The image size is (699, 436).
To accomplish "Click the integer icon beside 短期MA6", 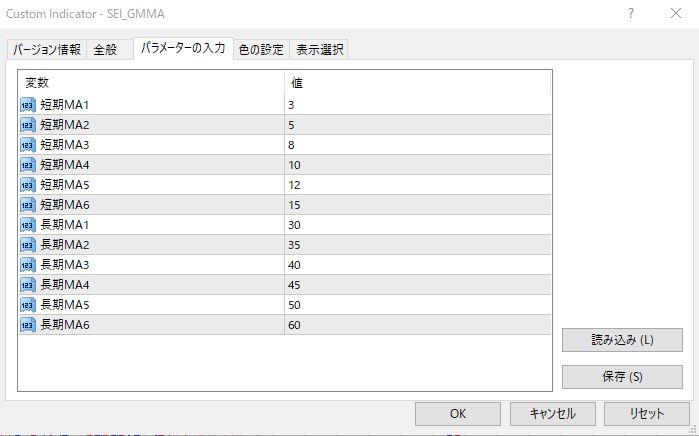I will pyautogui.click(x=28, y=205).
